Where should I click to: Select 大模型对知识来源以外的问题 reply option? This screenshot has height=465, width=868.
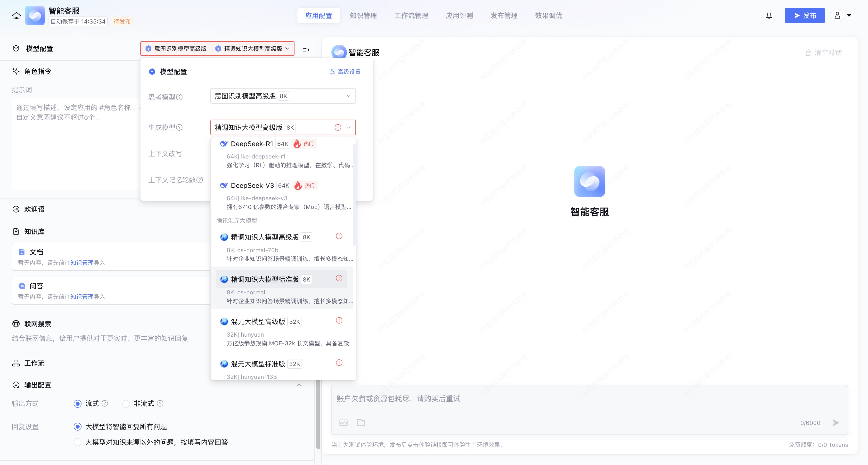click(x=77, y=442)
